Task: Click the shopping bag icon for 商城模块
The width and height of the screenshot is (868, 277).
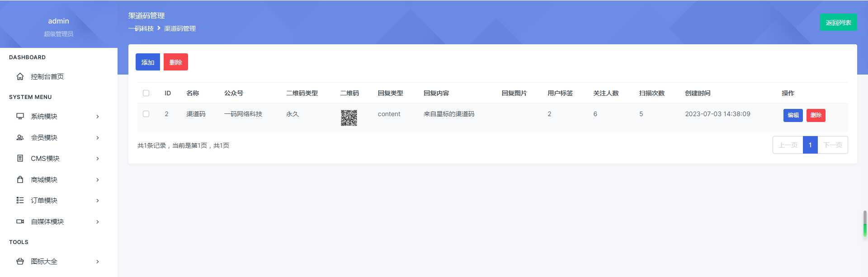Action: [x=20, y=179]
